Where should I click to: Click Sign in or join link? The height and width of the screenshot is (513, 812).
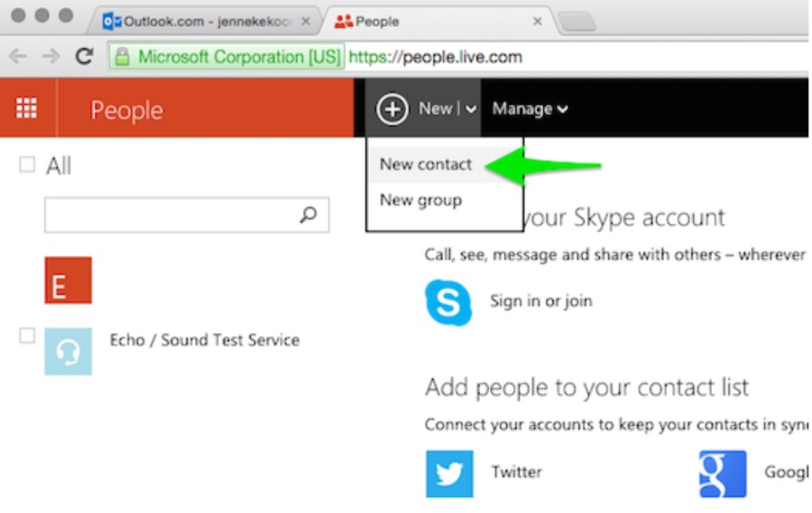[x=541, y=301]
